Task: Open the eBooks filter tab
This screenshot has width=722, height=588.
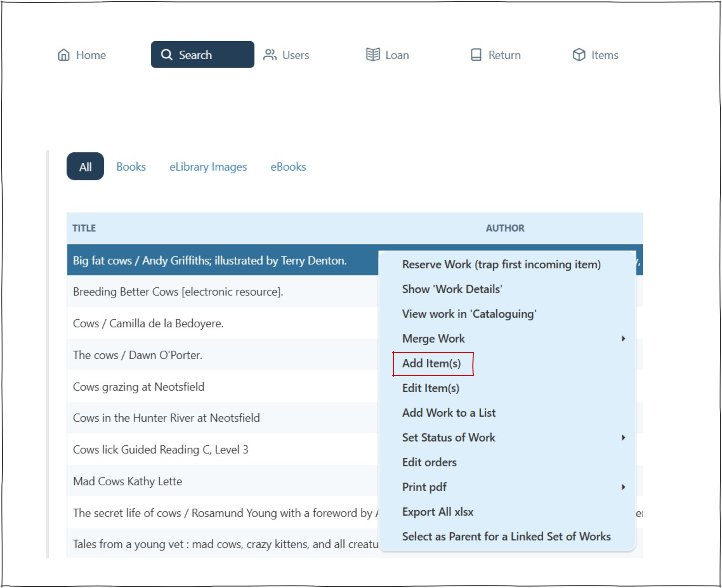Action: [288, 167]
